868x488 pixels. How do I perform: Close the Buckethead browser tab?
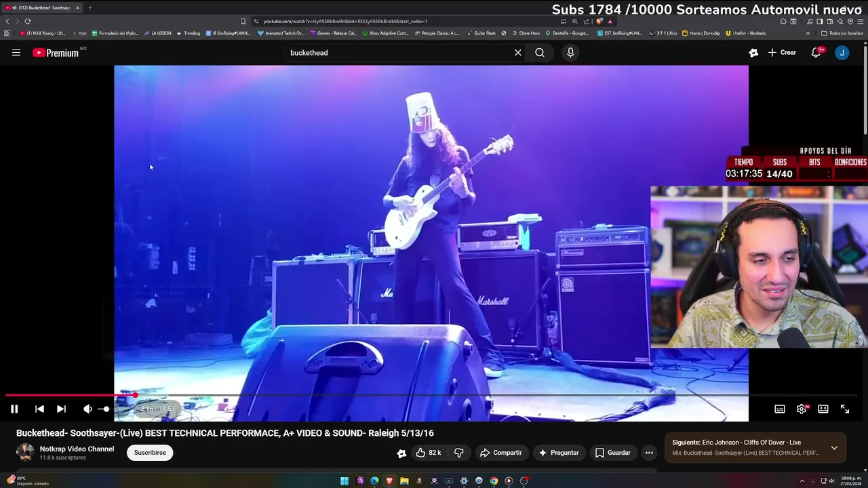pos(77,7)
